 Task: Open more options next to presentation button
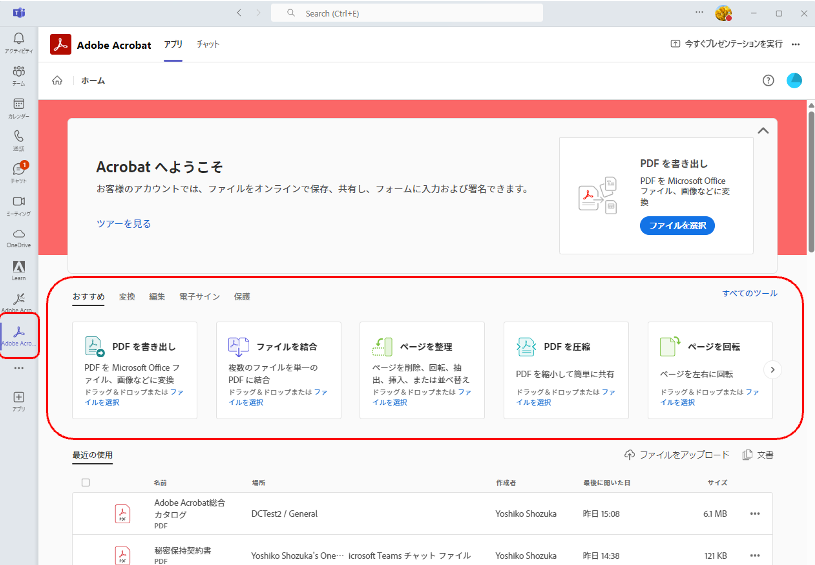(x=796, y=44)
